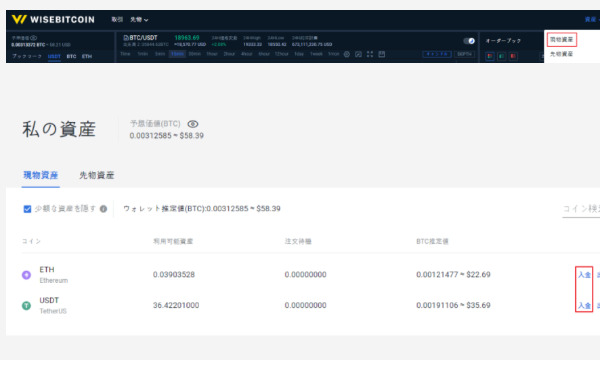
Task: Expand the 先物 dropdown in top bar
Action: (x=139, y=20)
